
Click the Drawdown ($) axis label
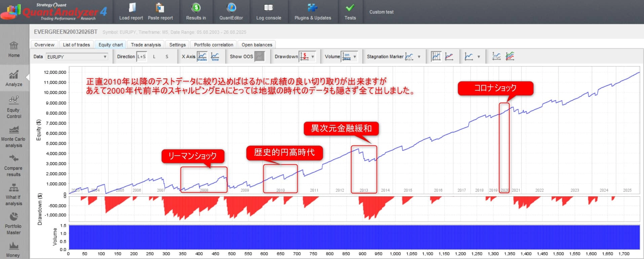pos(40,209)
